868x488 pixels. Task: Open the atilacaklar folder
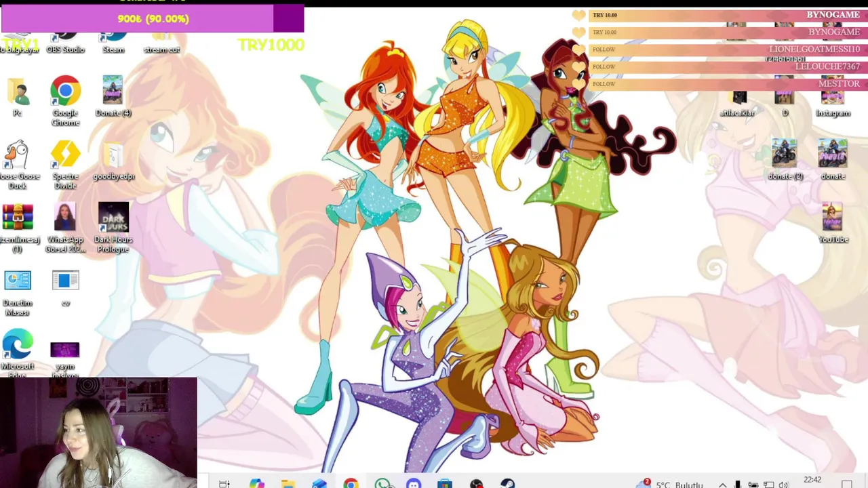tap(738, 102)
